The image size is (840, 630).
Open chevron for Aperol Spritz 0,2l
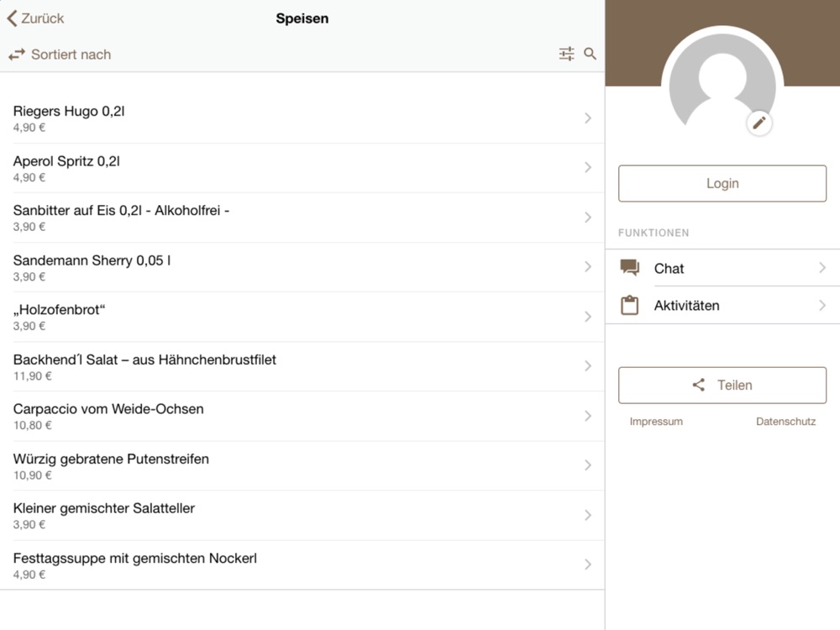click(x=588, y=167)
